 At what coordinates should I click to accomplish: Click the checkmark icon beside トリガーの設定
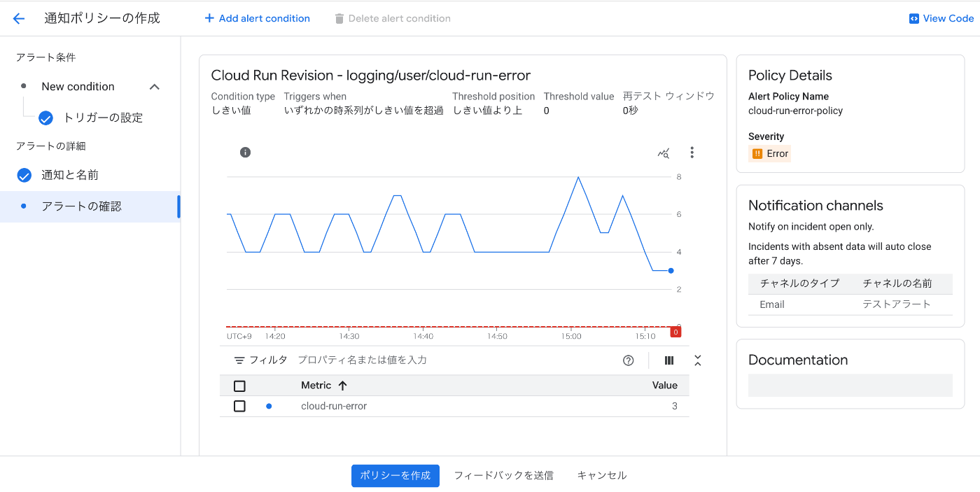45,118
